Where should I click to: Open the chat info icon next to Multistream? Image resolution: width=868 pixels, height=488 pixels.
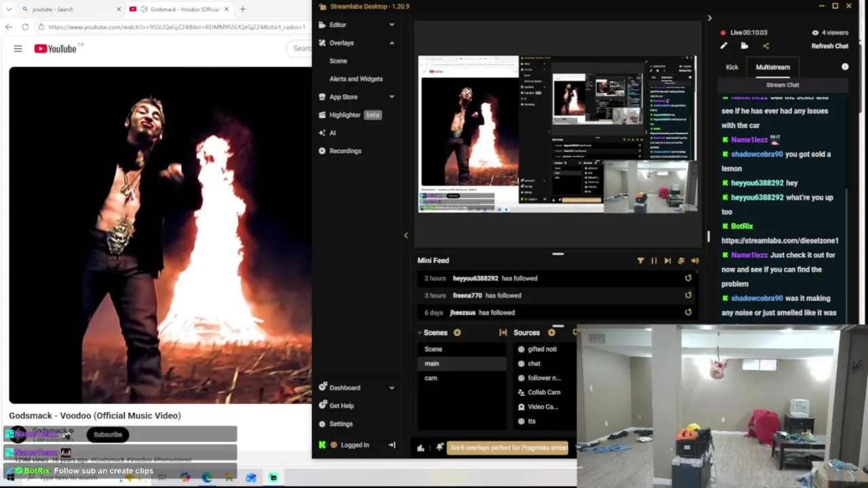tap(845, 67)
